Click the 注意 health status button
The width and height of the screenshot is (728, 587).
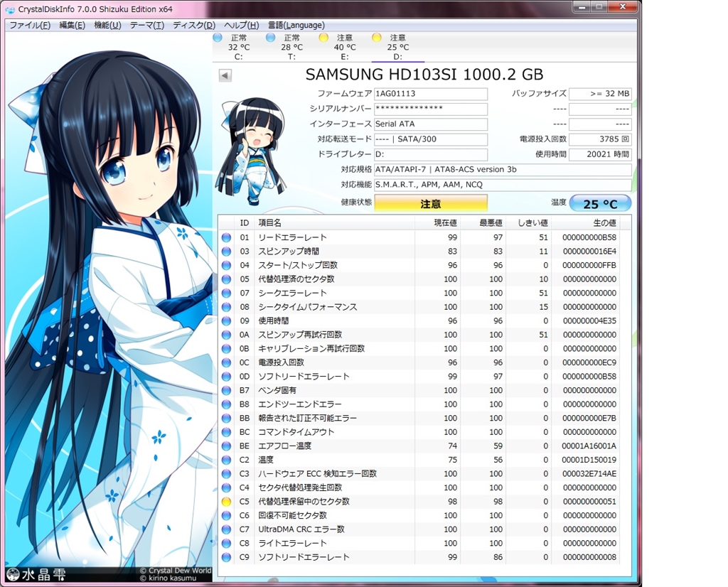click(431, 203)
